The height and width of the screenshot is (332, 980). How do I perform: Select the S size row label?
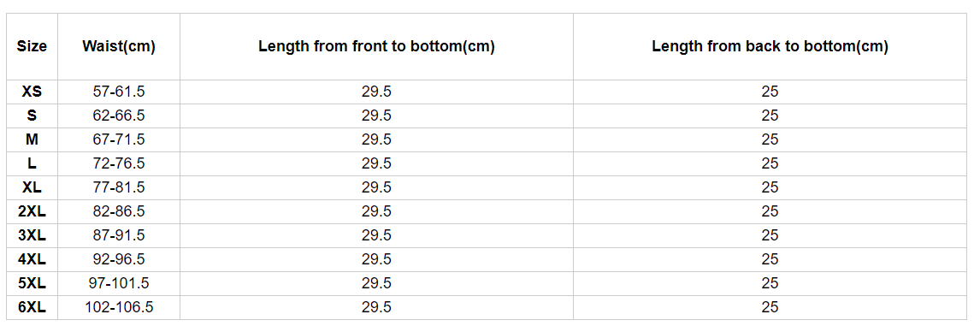tap(32, 116)
